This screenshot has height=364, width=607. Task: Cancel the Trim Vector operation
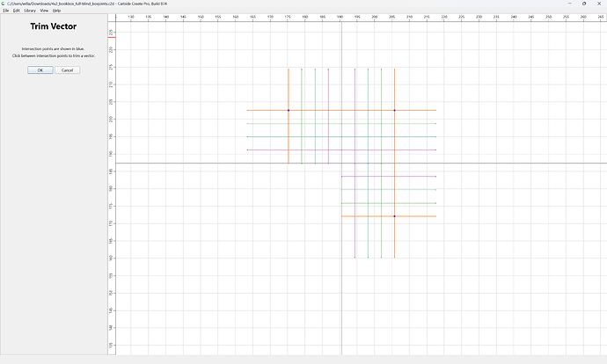[x=68, y=70]
